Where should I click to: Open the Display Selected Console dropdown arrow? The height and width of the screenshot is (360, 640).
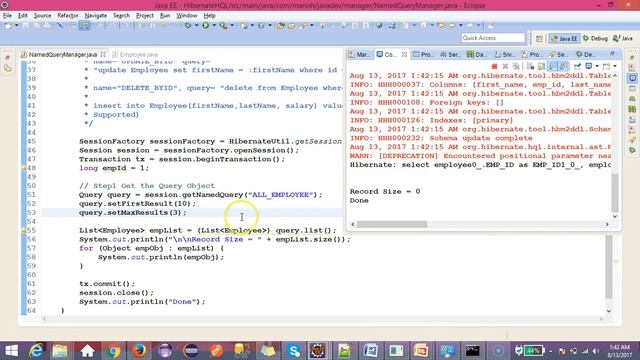click(597, 66)
